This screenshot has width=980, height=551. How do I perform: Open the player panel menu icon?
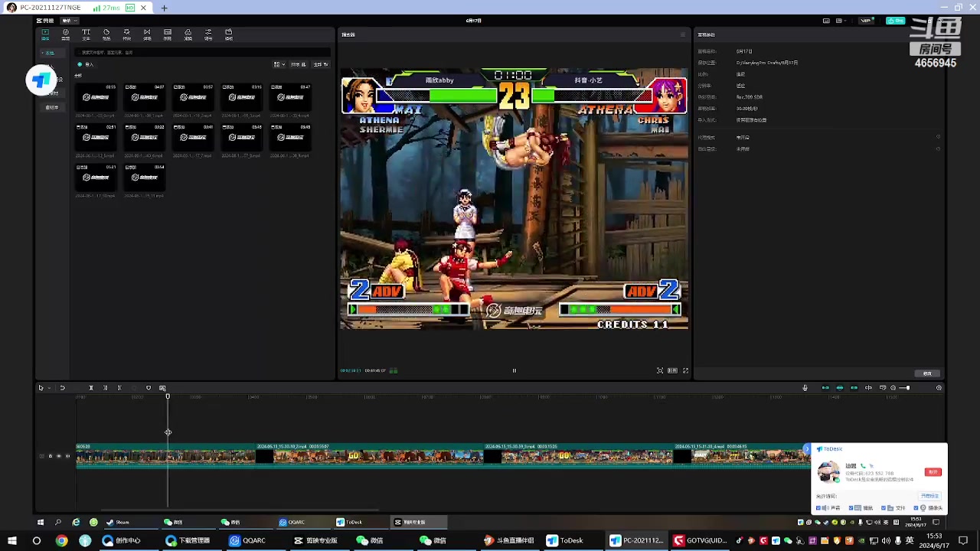[x=683, y=34]
